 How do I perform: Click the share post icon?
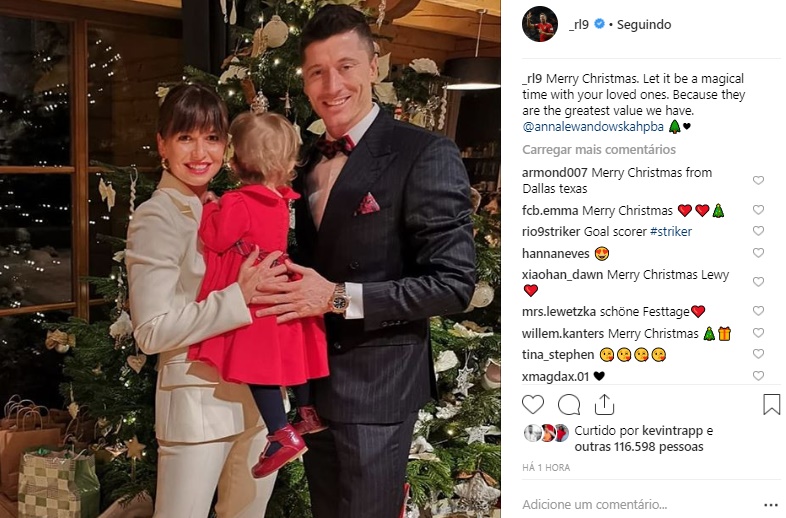(x=605, y=404)
